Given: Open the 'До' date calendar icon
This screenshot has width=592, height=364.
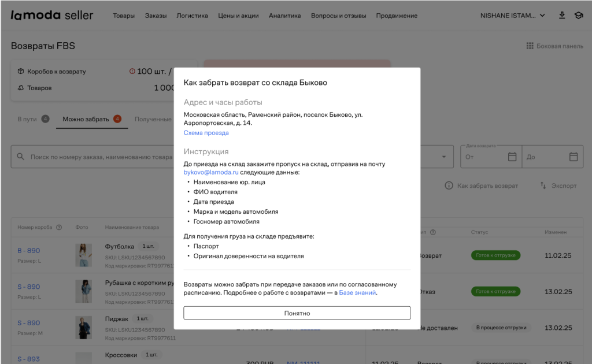Looking at the screenshot, I should 573,157.
